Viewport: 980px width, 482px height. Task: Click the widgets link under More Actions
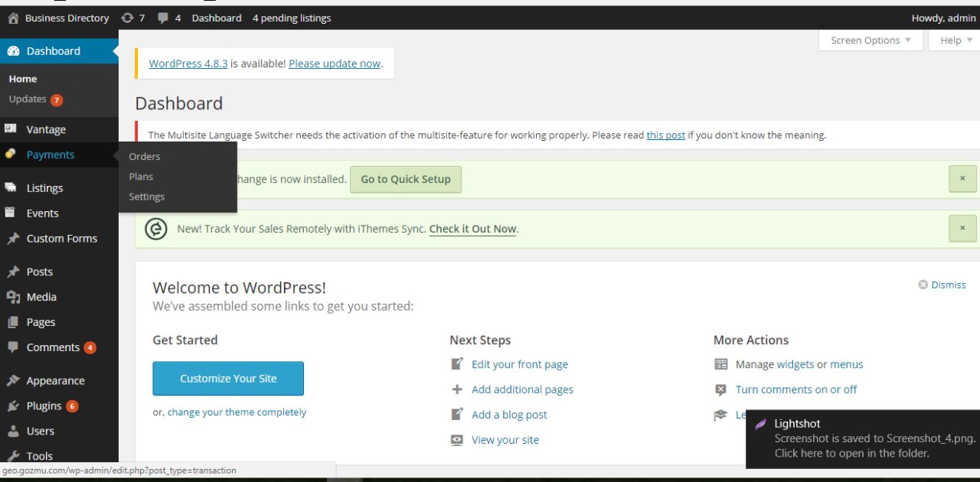(x=795, y=364)
